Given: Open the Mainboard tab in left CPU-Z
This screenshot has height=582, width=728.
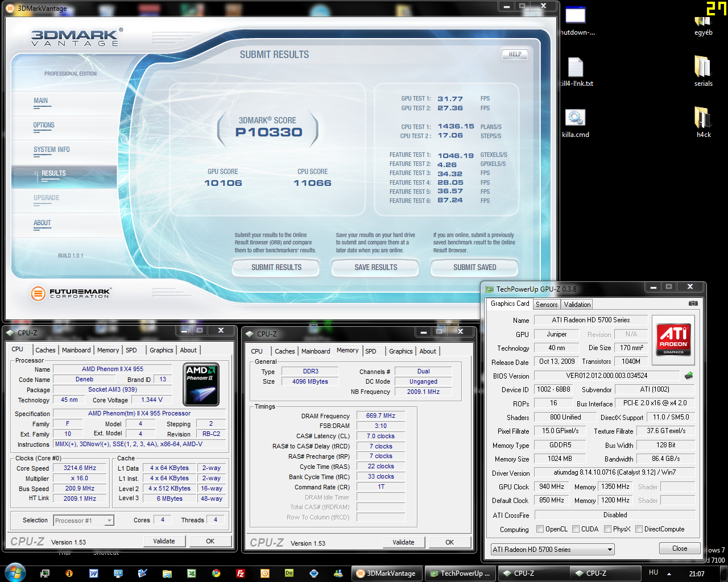Looking at the screenshot, I should [76, 350].
